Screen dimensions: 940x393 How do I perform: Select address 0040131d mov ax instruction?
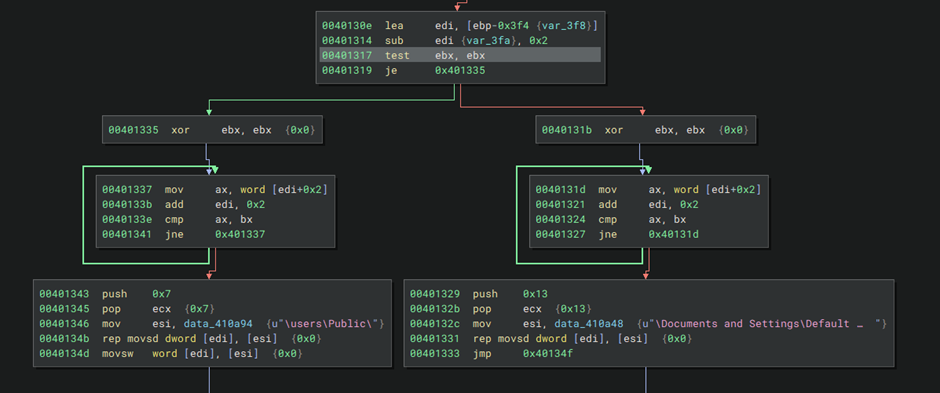[x=648, y=189]
